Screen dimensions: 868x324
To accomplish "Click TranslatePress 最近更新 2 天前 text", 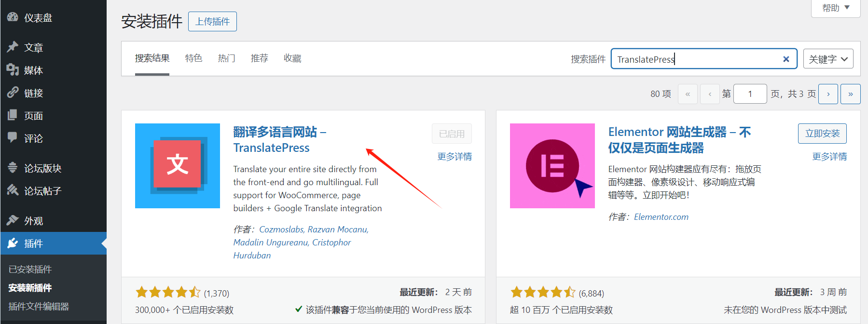I will [436, 292].
